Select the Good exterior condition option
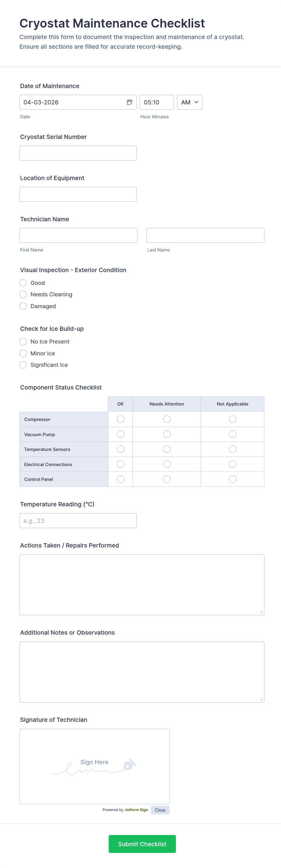 pos(23,283)
